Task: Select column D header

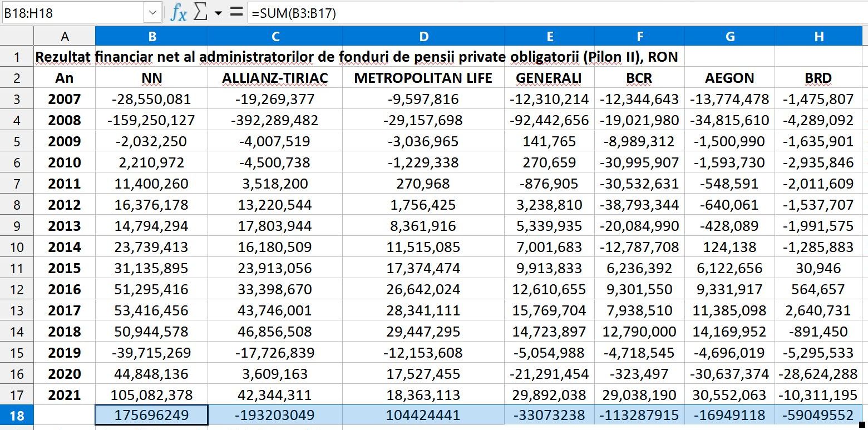Action: (423, 36)
